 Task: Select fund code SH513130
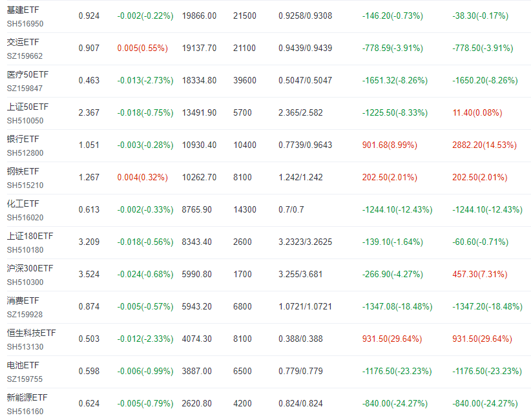click(x=25, y=347)
